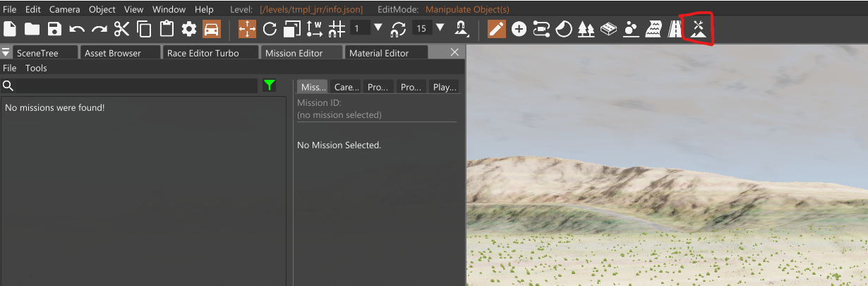The image size is (868, 286).
Task: Undo the last action via toolbar arrow
Action: tap(77, 30)
